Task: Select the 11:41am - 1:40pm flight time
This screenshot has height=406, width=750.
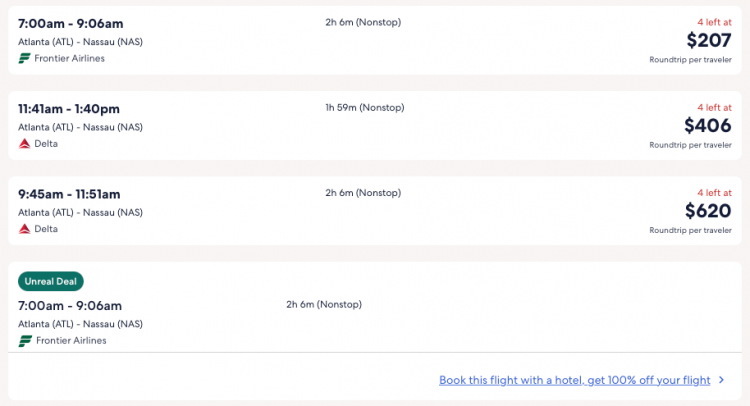Action: point(69,108)
